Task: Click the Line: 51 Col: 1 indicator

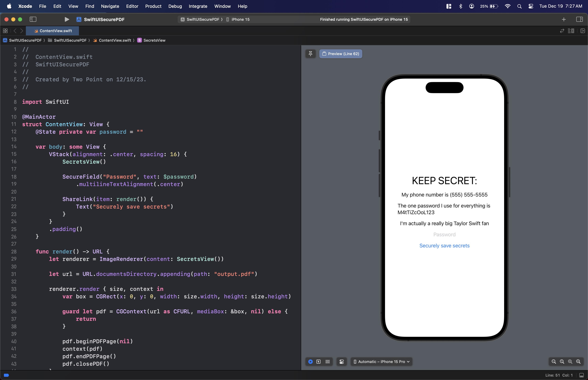Action: tap(559, 375)
